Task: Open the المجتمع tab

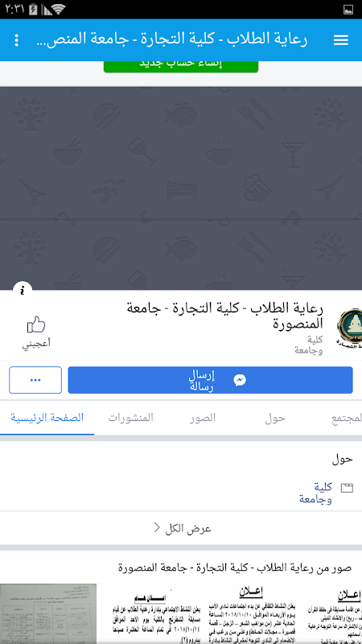Action: tap(347, 418)
